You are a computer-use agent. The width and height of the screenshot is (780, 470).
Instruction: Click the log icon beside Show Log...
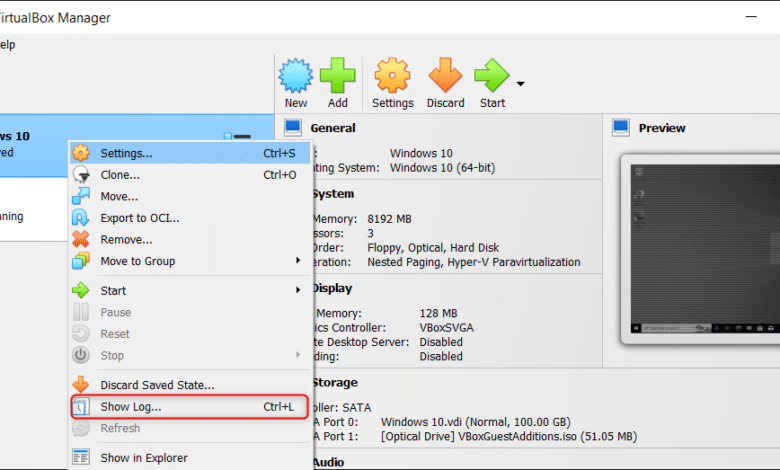81,407
